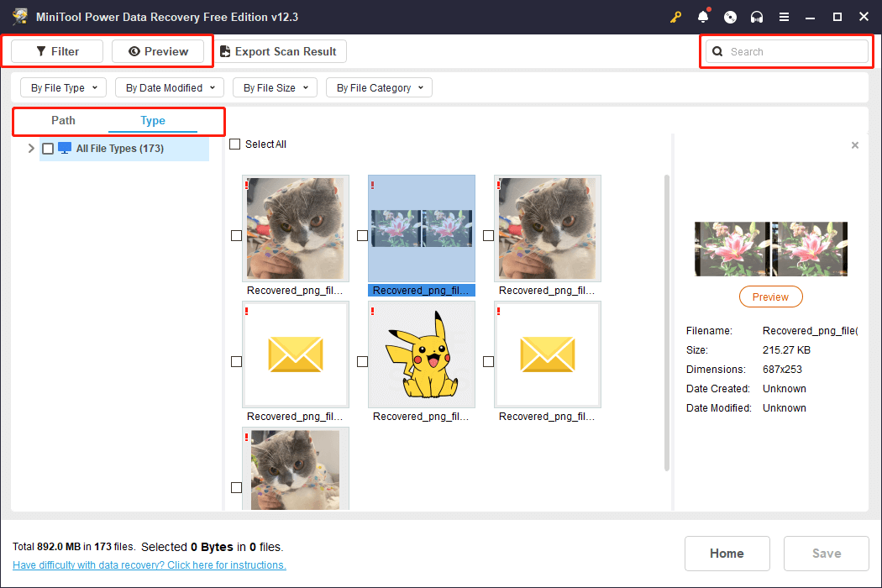882x588 pixels.
Task: Click the disc media icon
Action: [730, 17]
